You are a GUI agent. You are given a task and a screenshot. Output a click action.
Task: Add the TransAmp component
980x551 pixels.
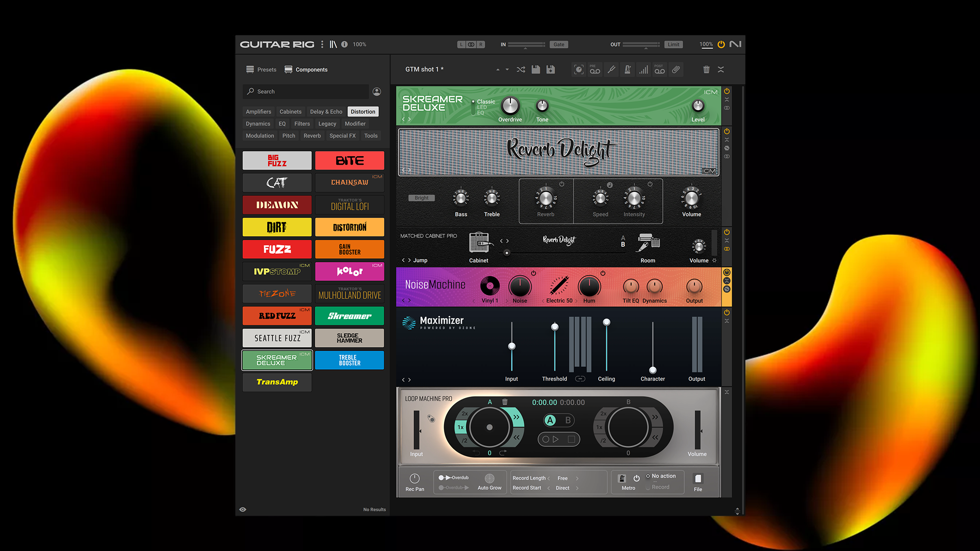coord(277,382)
